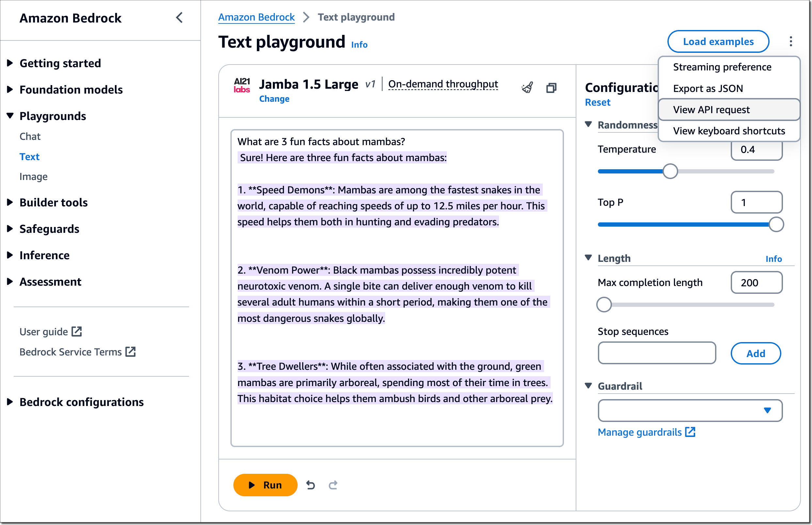Open the Chat playground
The width and height of the screenshot is (812, 525).
click(30, 136)
